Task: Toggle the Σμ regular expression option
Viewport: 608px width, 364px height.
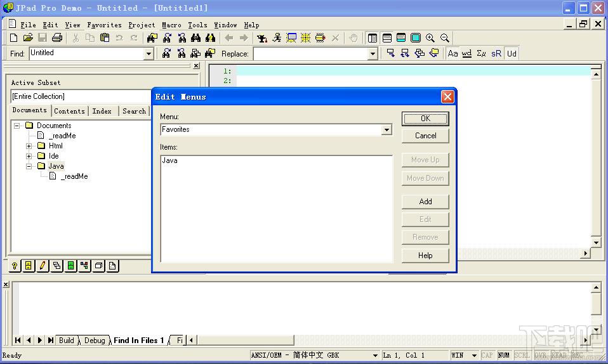Action: [481, 53]
